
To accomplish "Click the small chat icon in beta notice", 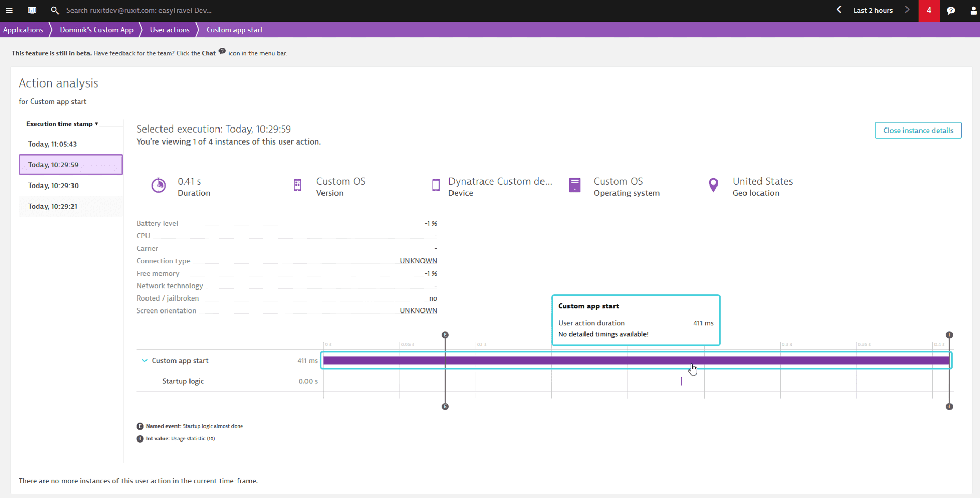I will point(222,51).
